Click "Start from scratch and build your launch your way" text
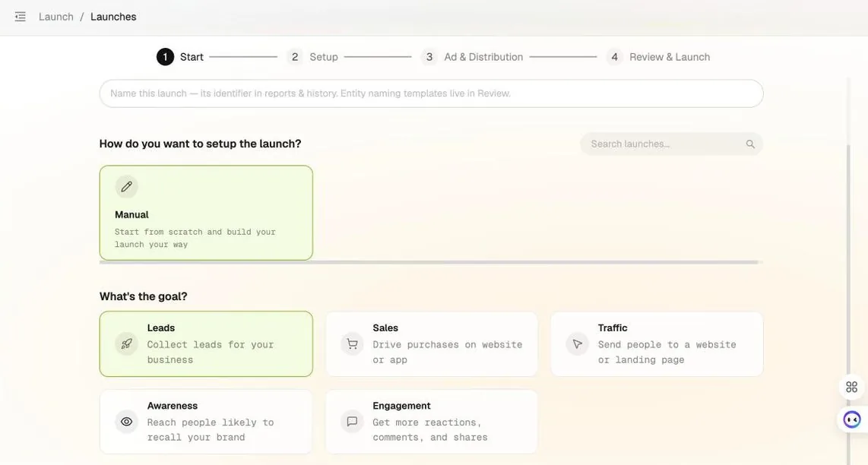Viewport: 868px width, 465px height. coord(195,238)
